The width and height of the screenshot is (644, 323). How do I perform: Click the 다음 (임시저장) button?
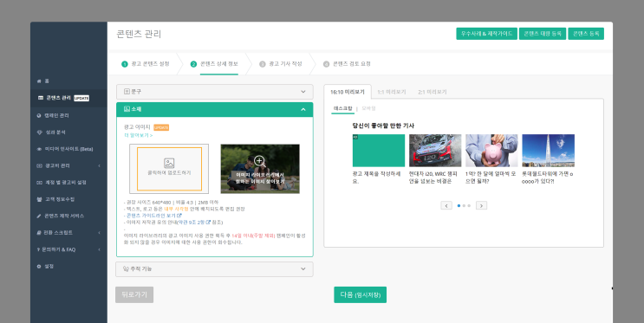(361, 295)
